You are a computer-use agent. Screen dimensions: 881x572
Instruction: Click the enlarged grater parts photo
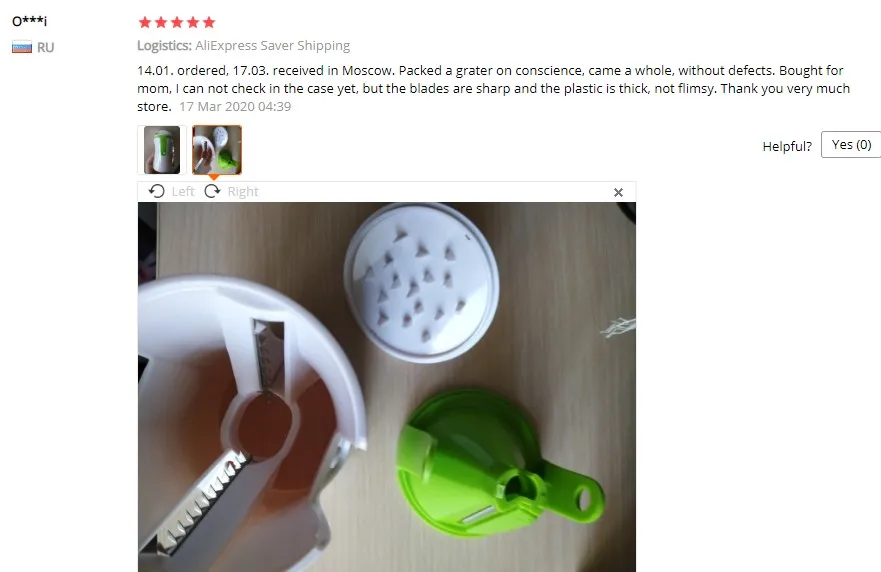click(x=387, y=387)
